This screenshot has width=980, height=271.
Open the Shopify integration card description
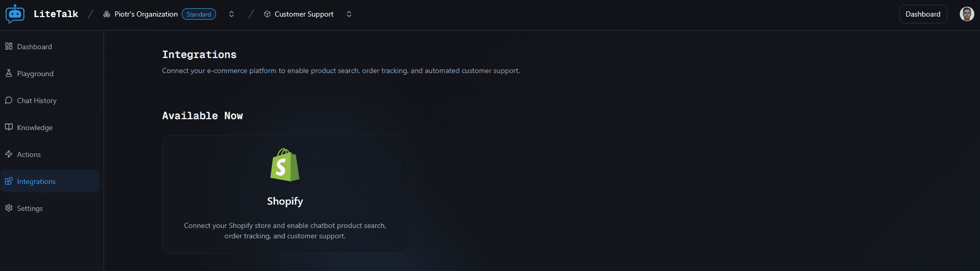tap(285, 231)
